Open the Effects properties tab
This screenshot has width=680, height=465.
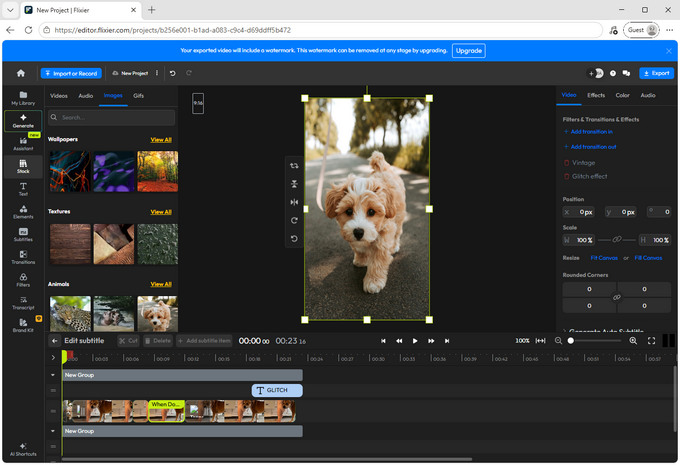click(x=596, y=95)
